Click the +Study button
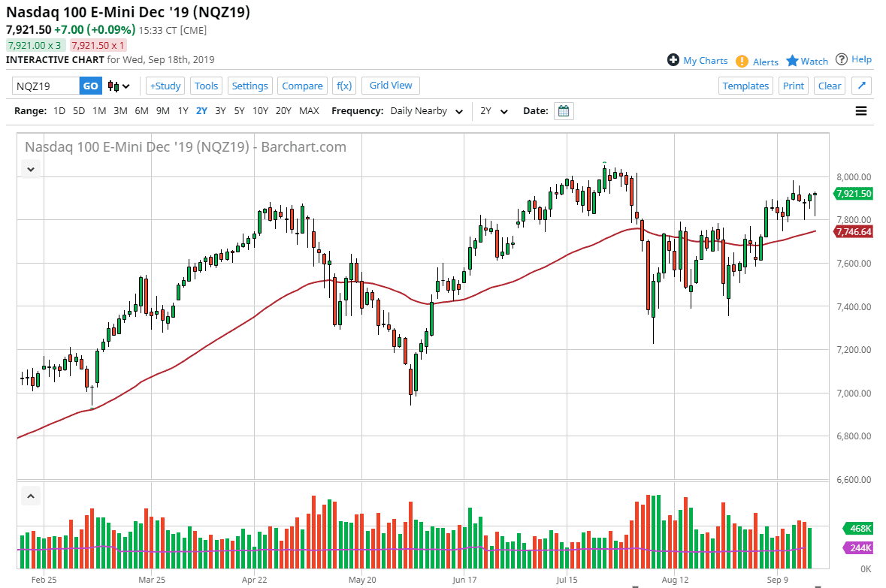This screenshot has width=886, height=588. point(165,86)
